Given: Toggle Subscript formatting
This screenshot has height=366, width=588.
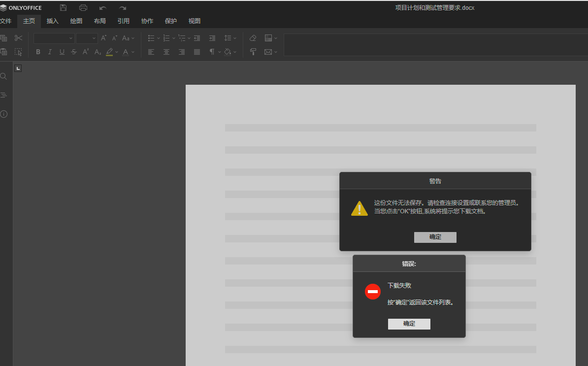Looking at the screenshot, I should point(98,52).
